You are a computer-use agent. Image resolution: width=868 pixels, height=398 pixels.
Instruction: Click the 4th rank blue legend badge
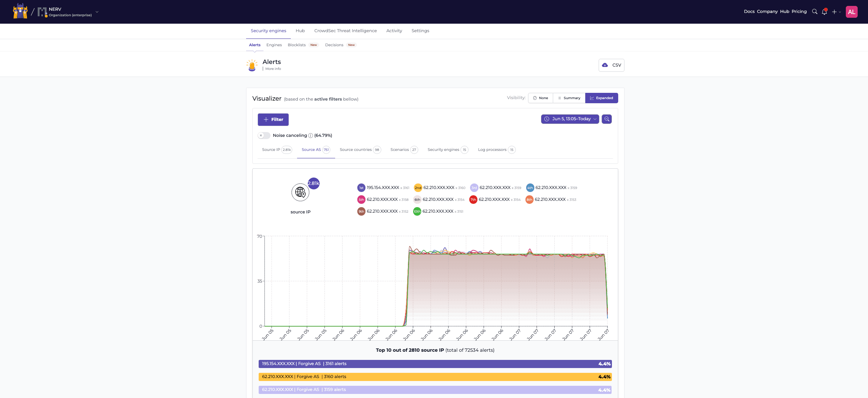tap(530, 188)
